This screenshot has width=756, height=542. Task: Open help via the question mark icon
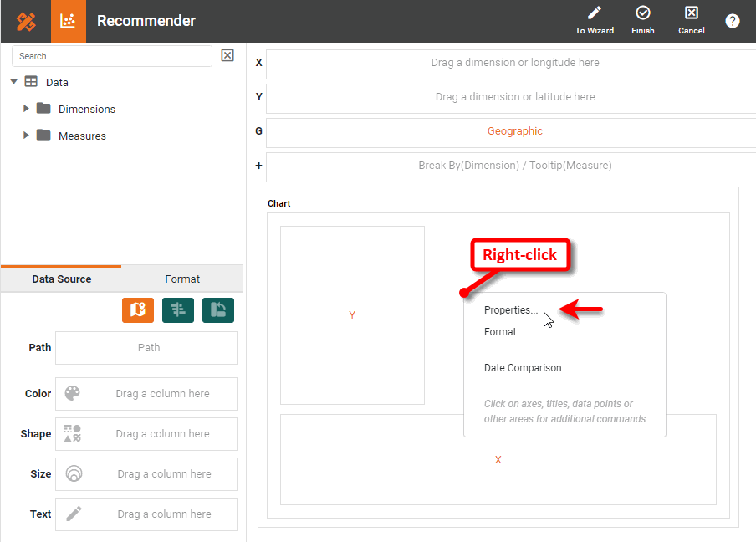click(x=733, y=21)
